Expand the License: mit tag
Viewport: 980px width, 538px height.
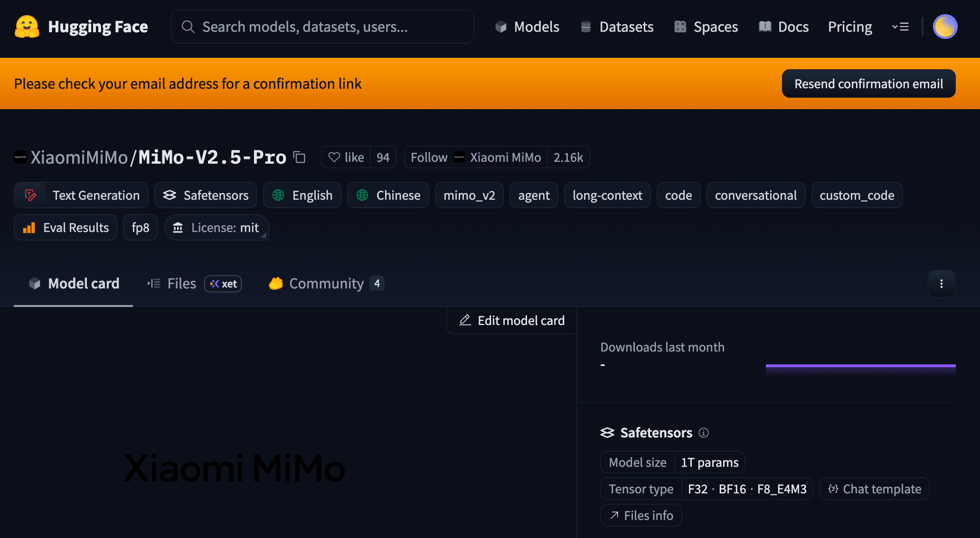point(217,228)
